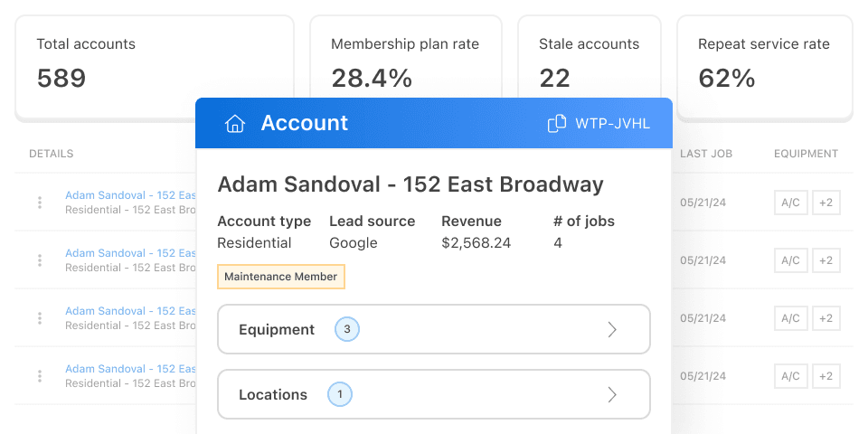This screenshot has height=434, width=868.
Task: Open three-dot menu for first account row
Action: coord(40,203)
